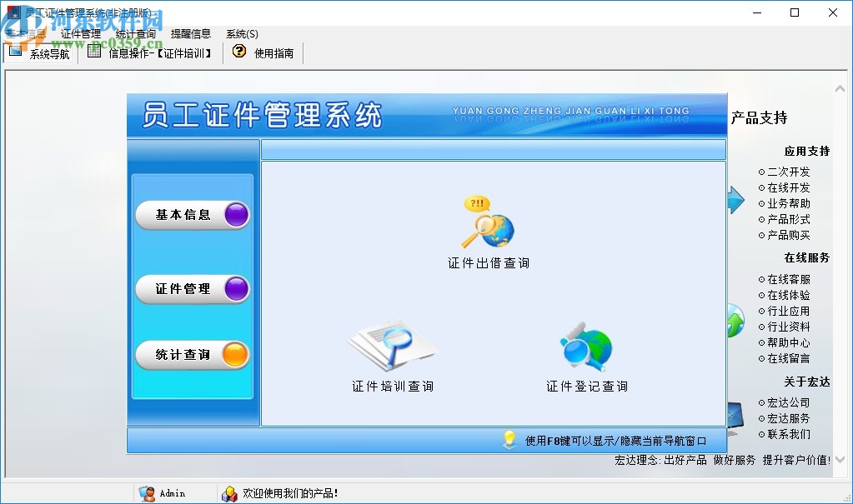Open the 系统(S) menu
Screen dimensions: 853x504
pyautogui.click(x=240, y=33)
